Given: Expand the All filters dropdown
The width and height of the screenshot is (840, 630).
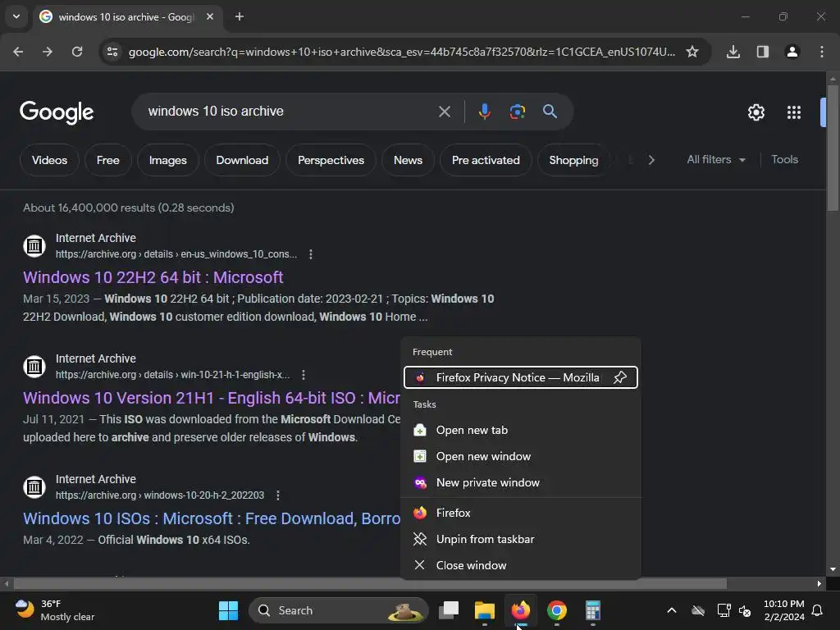Looking at the screenshot, I should pyautogui.click(x=716, y=160).
